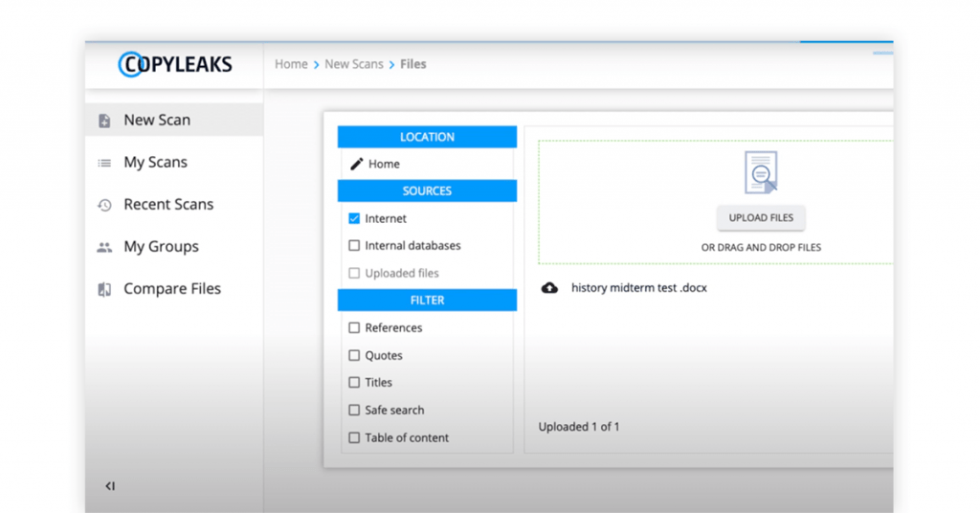Viewport: 980px width, 513px height.
Task: Collapse the SOURCES section header
Action: [427, 191]
